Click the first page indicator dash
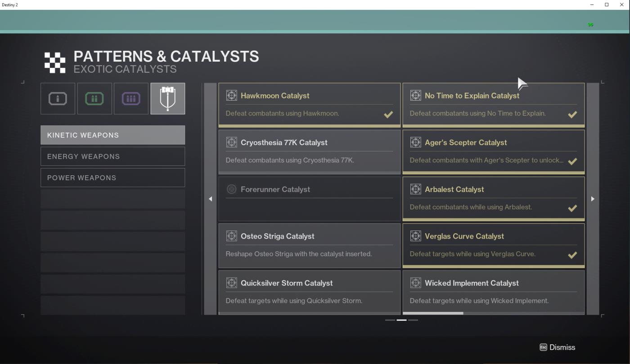 390,320
